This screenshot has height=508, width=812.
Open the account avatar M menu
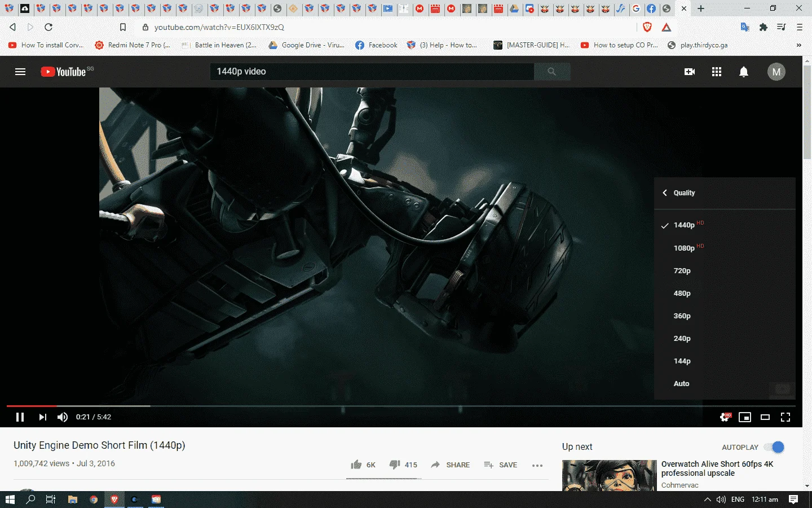point(776,72)
